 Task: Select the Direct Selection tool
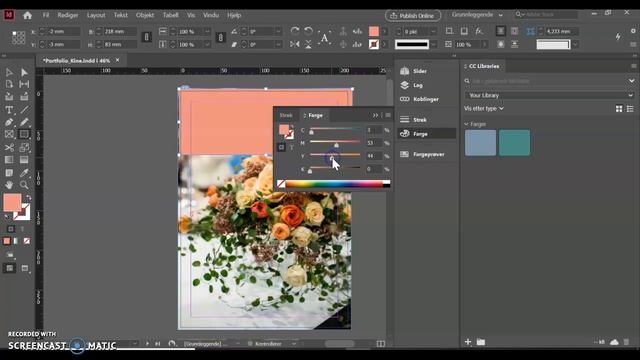coord(24,72)
